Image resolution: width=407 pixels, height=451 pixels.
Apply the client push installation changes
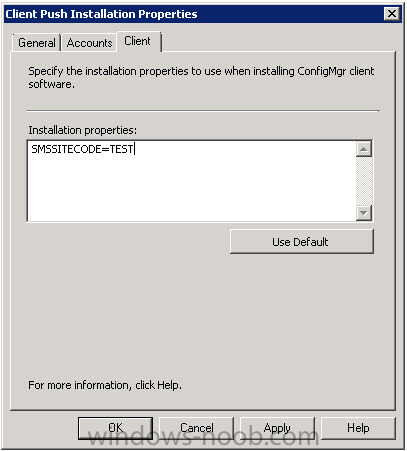point(277,428)
